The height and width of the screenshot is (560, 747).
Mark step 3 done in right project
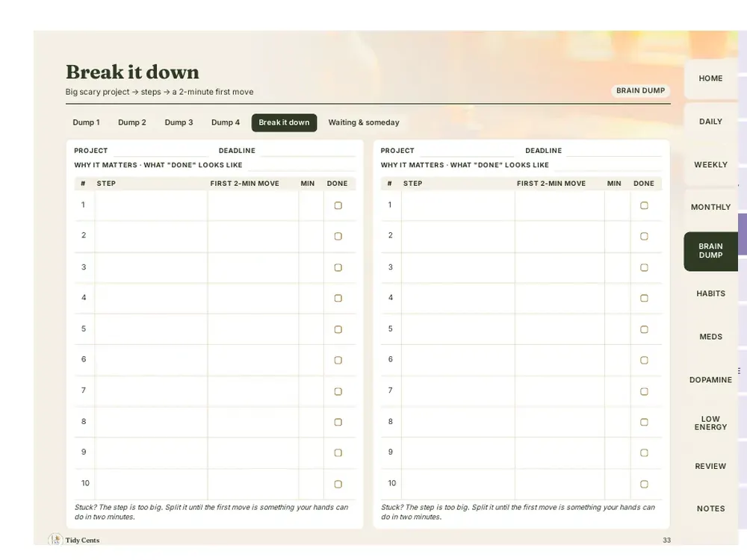[x=644, y=267]
